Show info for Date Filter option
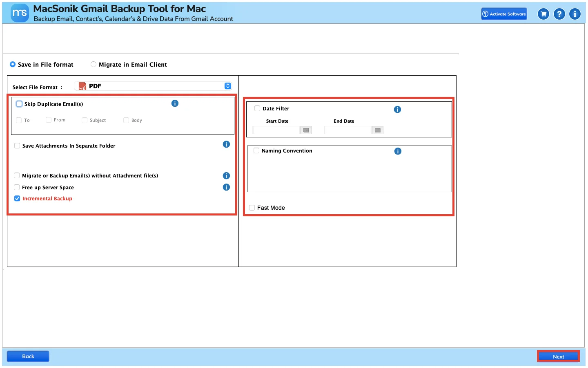This screenshot has height=368, width=588. coord(397,110)
